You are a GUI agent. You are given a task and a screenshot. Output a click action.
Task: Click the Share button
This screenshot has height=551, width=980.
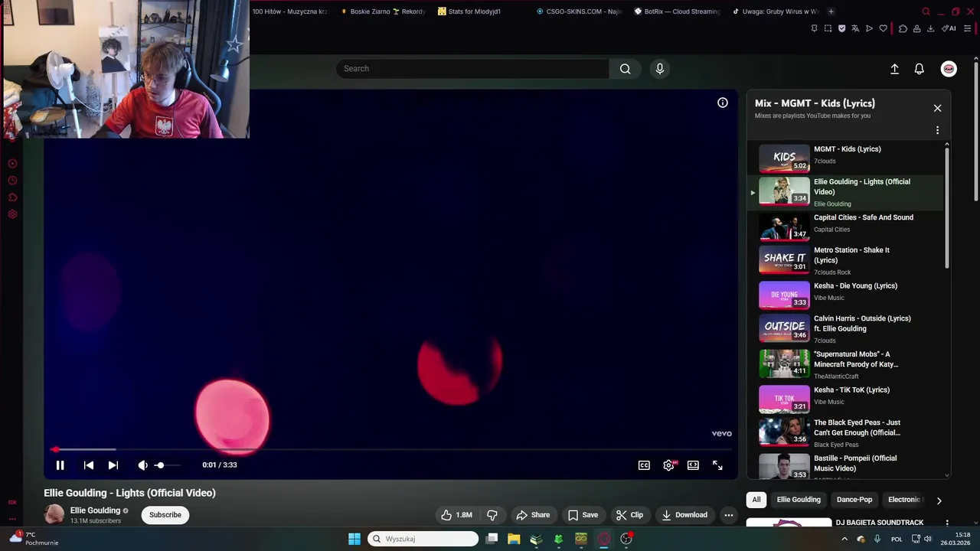click(x=533, y=515)
